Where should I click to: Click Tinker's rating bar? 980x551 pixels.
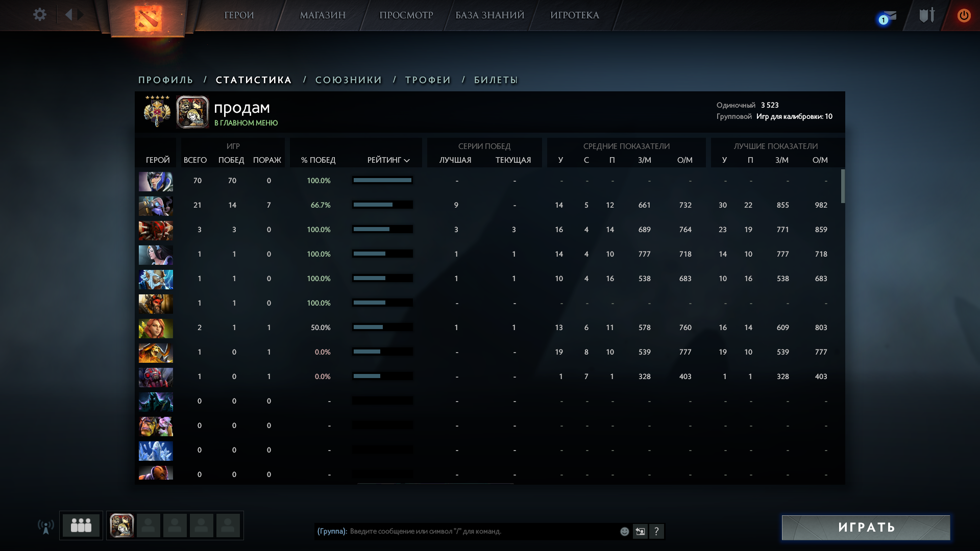click(382, 205)
